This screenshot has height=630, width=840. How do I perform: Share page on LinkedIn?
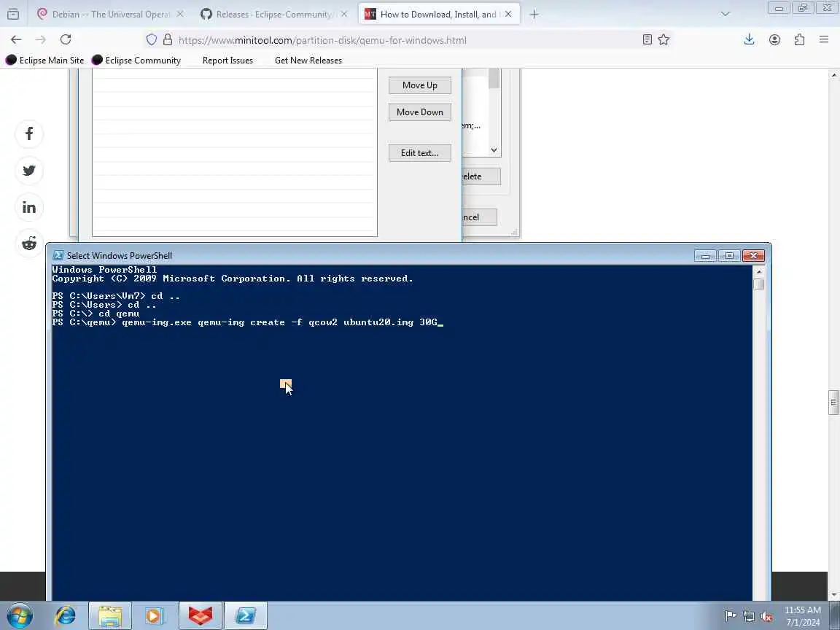point(29,207)
